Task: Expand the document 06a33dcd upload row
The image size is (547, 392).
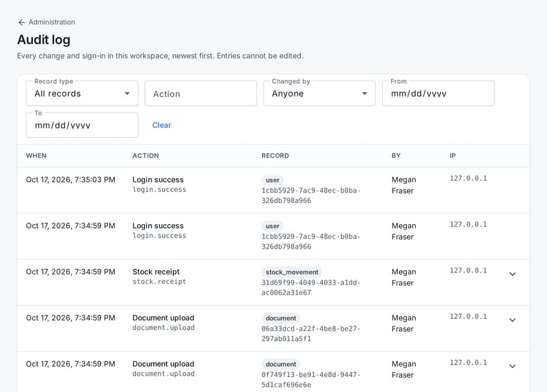Action: [512, 320]
